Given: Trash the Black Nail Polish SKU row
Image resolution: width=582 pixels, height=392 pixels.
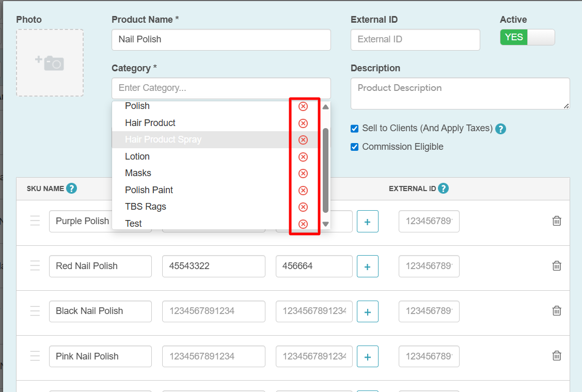Looking at the screenshot, I should [x=557, y=311].
